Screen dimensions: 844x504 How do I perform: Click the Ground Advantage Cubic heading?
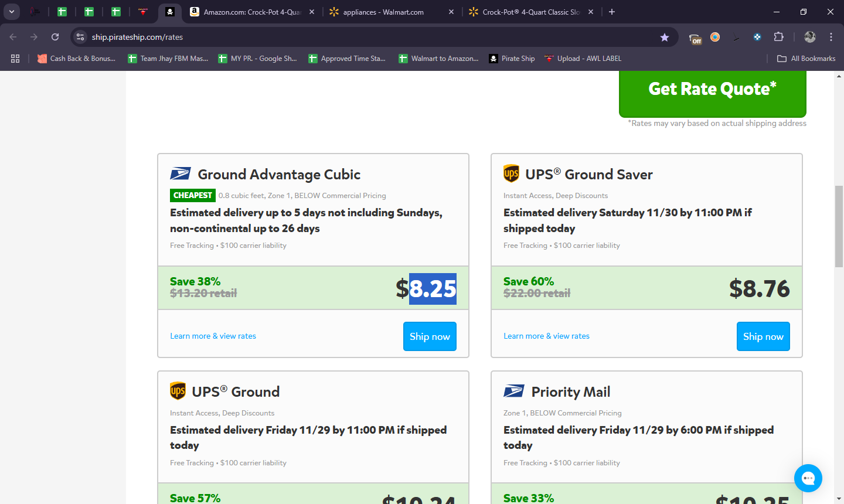[x=279, y=175]
